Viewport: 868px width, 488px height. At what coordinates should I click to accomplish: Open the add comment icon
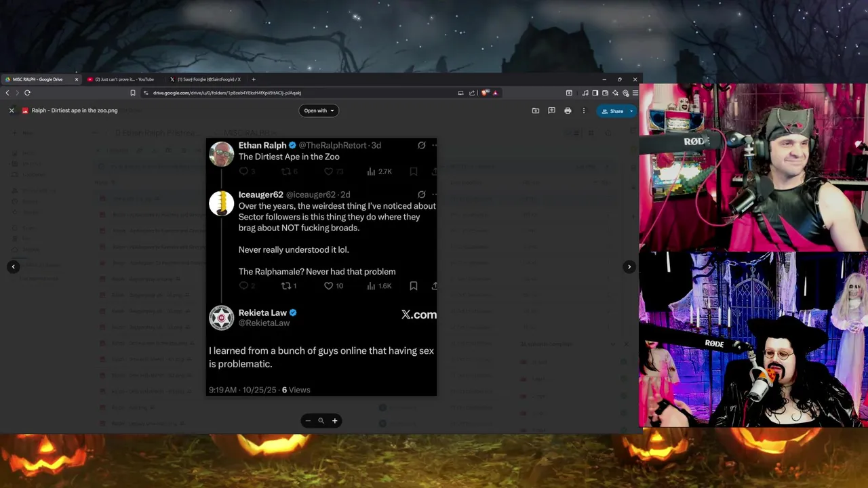pyautogui.click(x=551, y=110)
